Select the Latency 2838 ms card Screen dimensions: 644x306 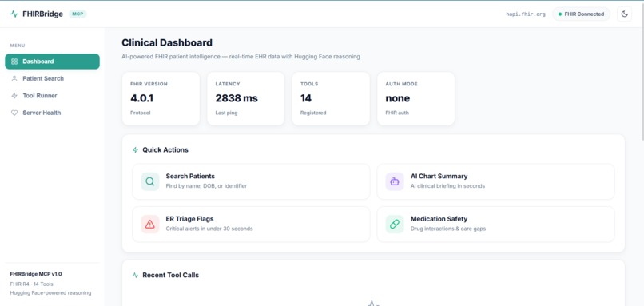coord(245,98)
